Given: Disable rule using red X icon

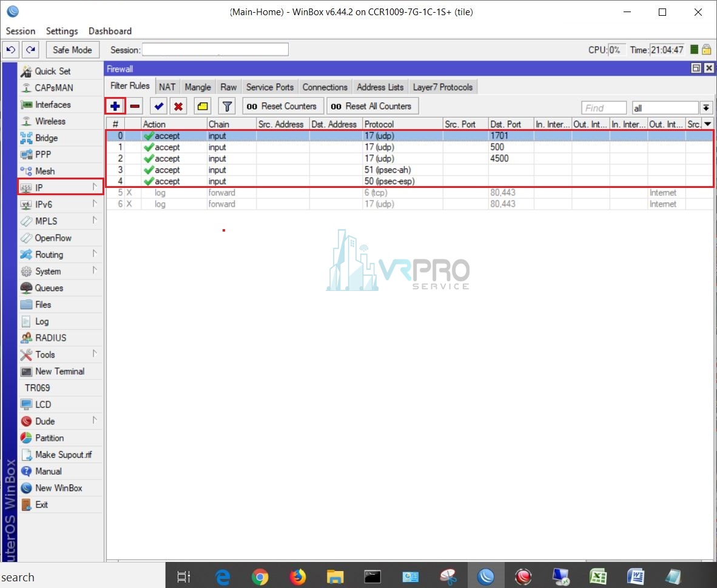Looking at the screenshot, I should (x=178, y=107).
